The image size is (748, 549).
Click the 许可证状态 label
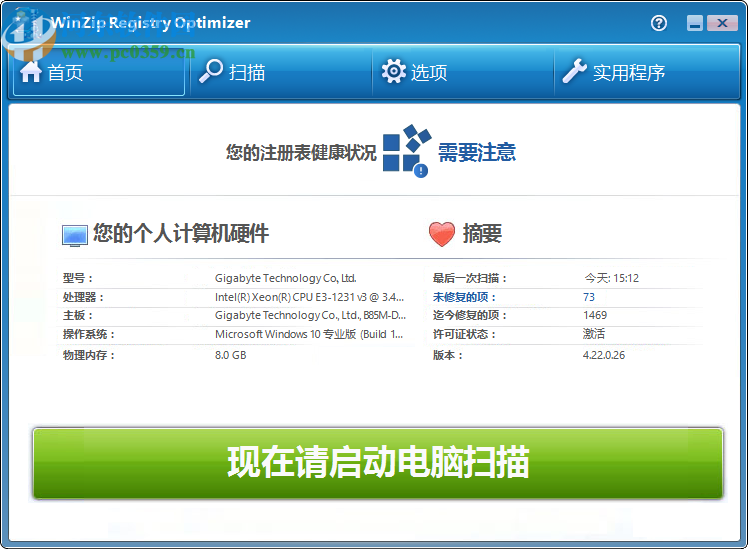464,334
